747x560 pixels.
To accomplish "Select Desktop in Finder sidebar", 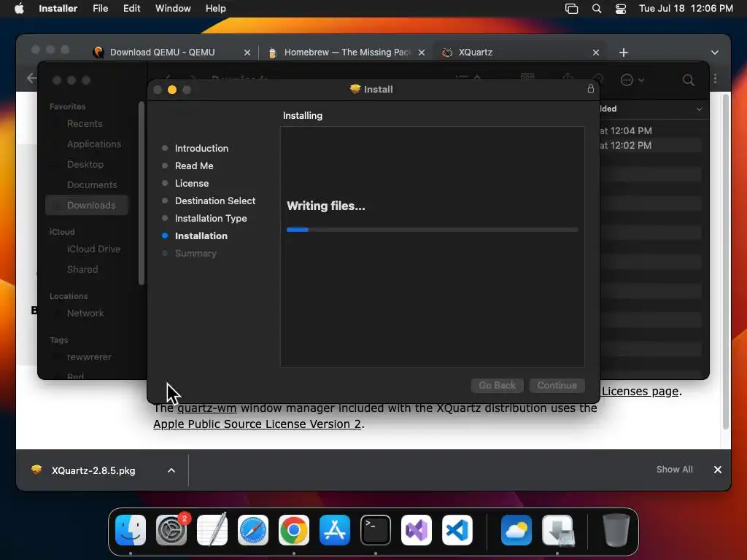I will click(85, 164).
